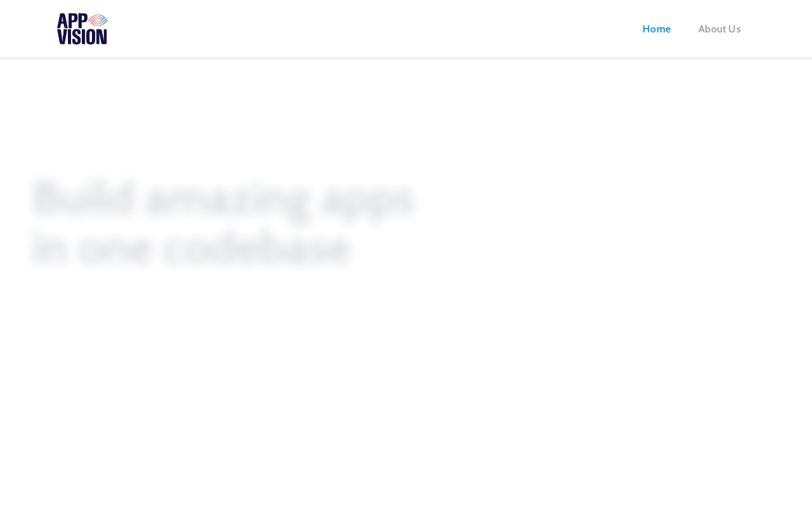Go to the About Us page

[719, 29]
